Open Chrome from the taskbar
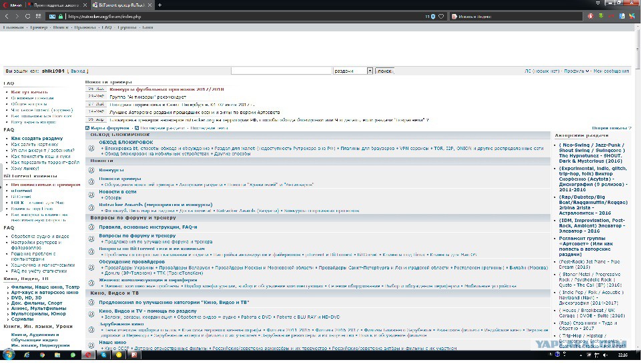This screenshot has height=364, width=644. pos(42,355)
